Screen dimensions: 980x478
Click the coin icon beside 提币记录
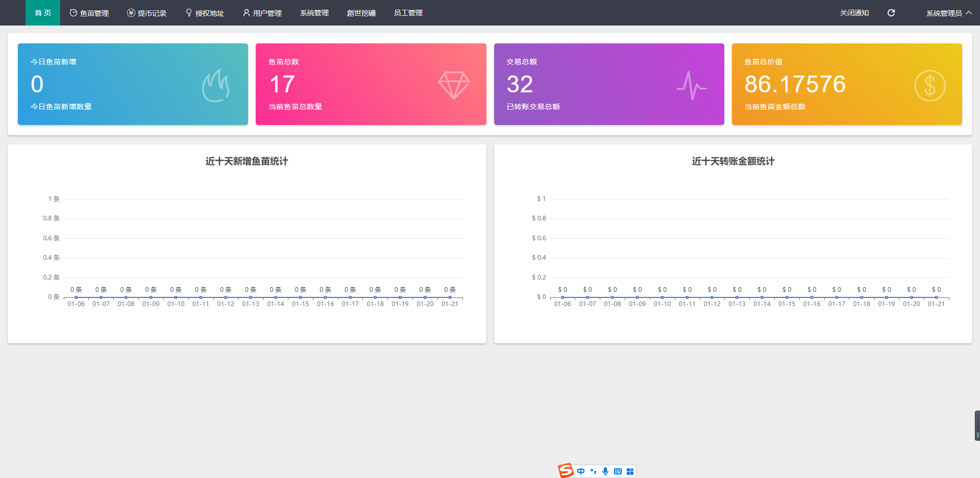[130, 12]
